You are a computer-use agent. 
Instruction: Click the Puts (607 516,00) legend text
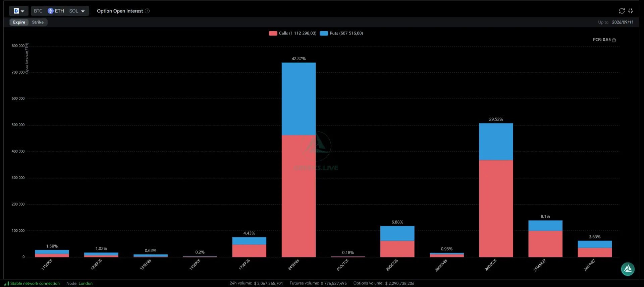[x=346, y=33]
